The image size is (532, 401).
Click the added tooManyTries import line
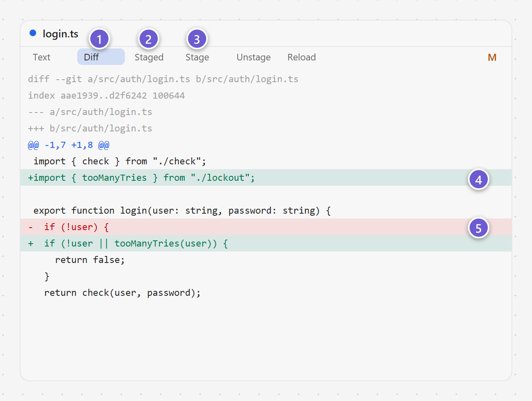click(x=266, y=177)
